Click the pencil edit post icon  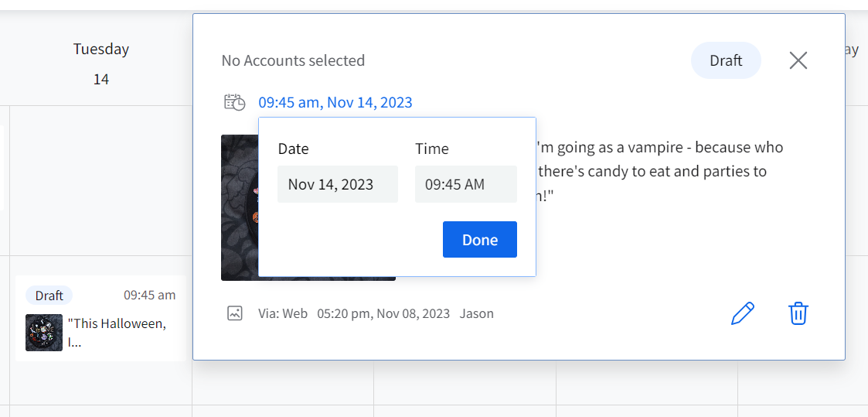[742, 313]
